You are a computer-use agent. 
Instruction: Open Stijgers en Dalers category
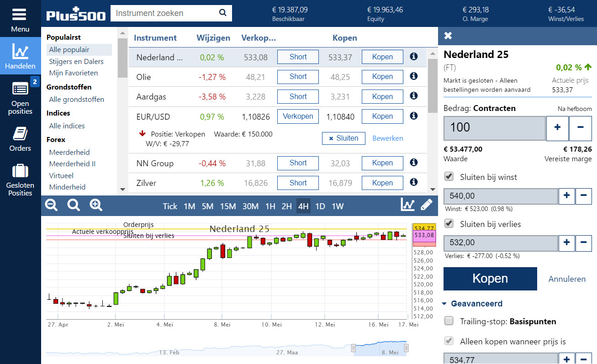[x=76, y=61]
